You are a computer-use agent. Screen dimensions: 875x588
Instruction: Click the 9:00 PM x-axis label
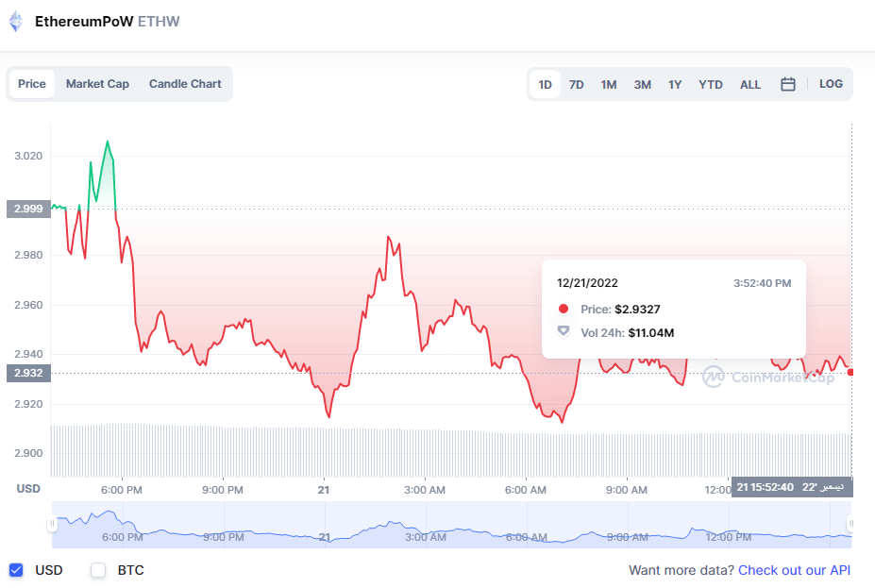(x=223, y=490)
